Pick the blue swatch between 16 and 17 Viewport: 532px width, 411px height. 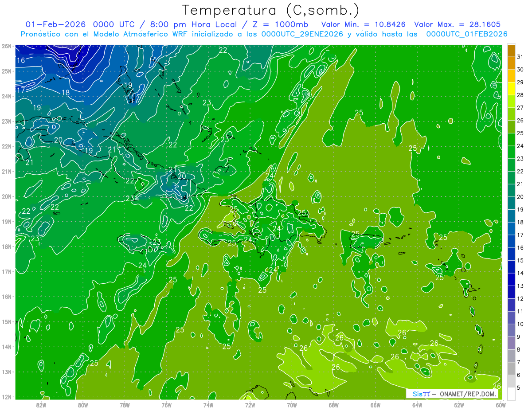click(511, 241)
